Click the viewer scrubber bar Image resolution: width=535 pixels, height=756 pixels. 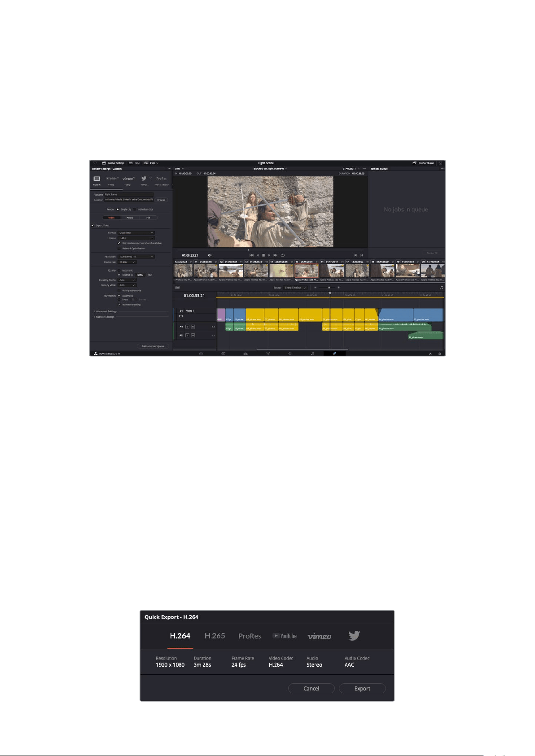pos(270,250)
